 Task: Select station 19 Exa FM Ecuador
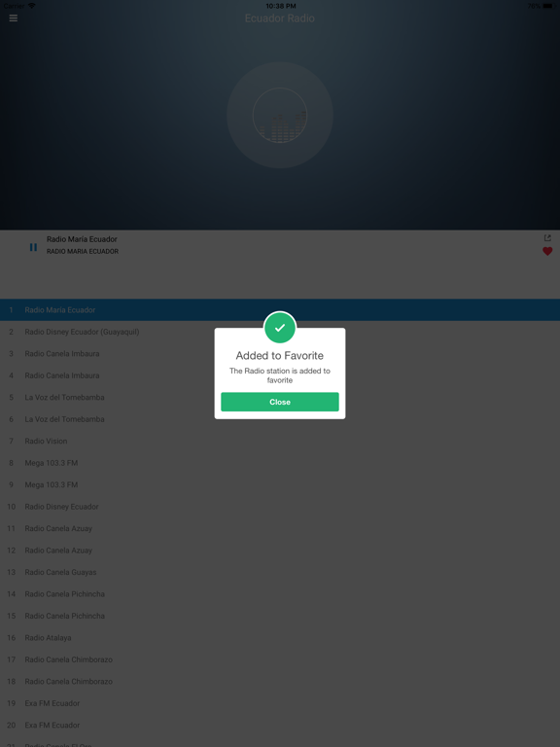click(280, 703)
